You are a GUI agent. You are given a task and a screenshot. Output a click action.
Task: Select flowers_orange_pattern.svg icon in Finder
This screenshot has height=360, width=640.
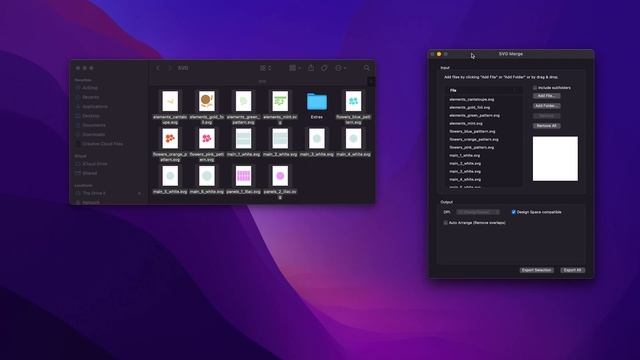170,138
